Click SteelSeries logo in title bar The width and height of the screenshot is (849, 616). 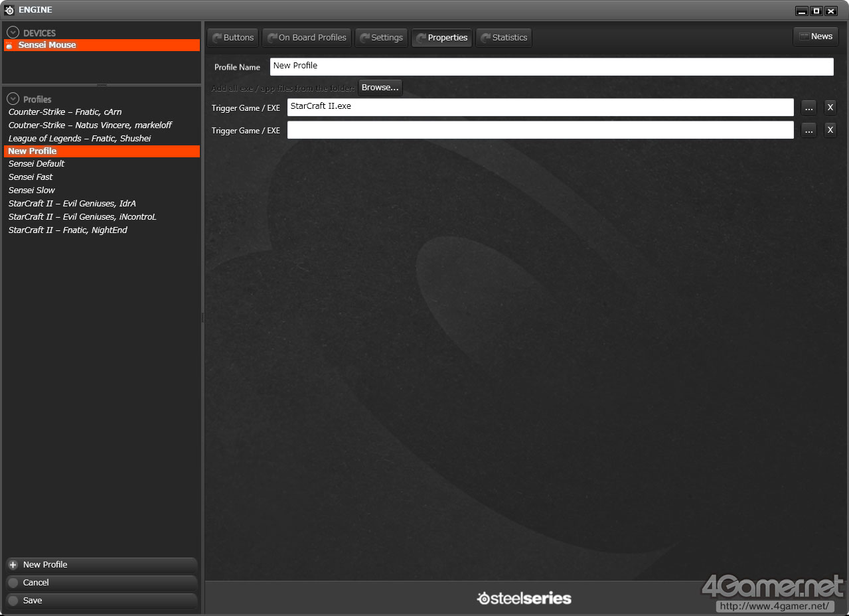coord(9,10)
